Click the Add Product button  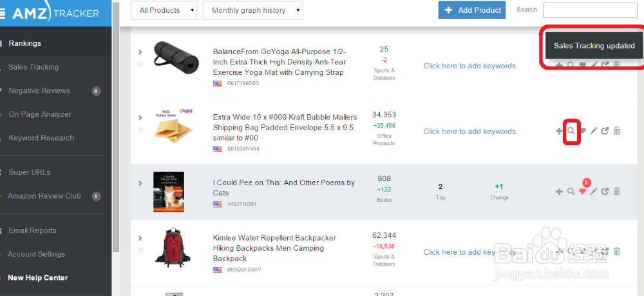472,10
